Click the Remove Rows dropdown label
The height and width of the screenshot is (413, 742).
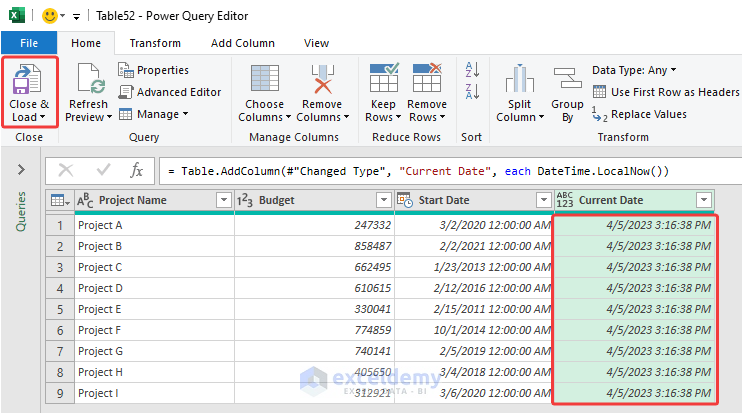point(427,111)
